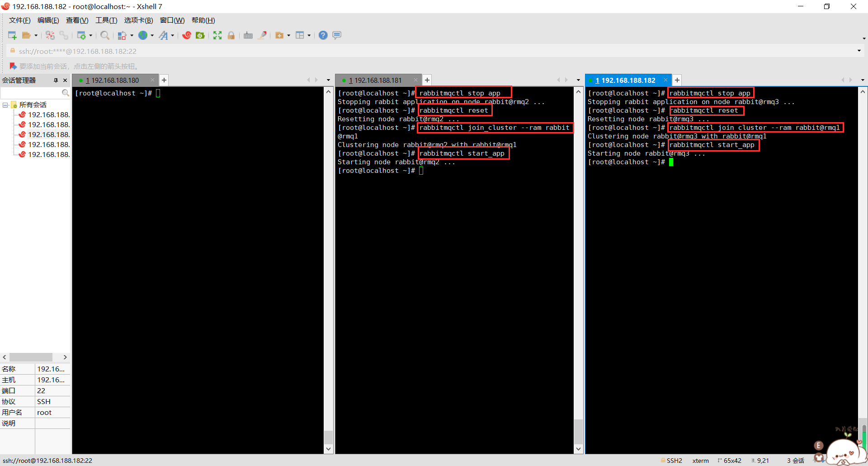
Task: Click scroll up arrow of 192.168.188.181 pane
Action: click(x=578, y=92)
